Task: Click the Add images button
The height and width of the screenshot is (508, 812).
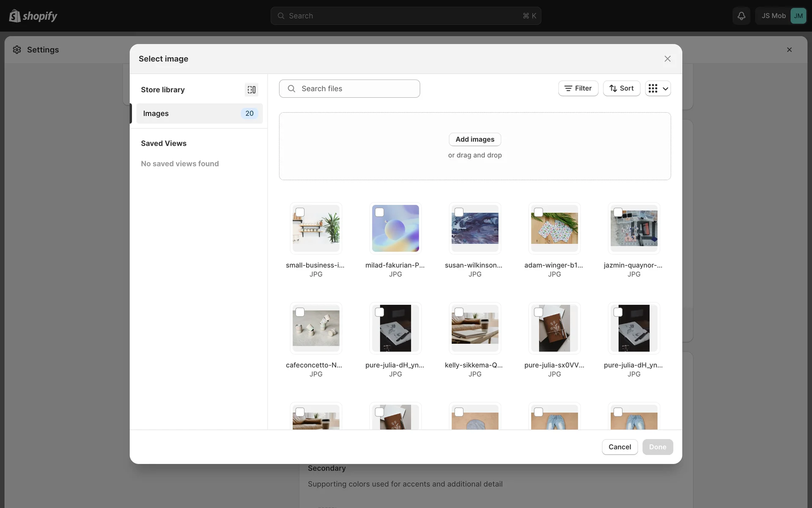Action: click(x=475, y=139)
